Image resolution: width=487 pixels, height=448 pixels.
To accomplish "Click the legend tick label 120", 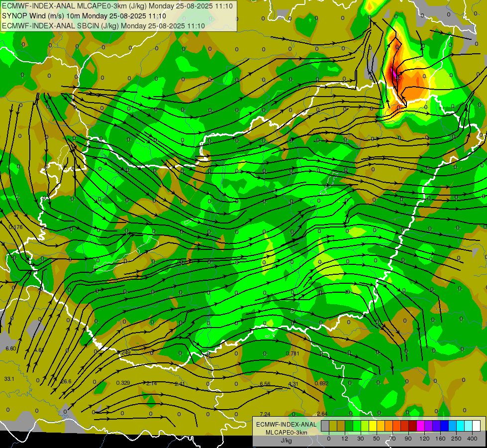I will (424, 439).
